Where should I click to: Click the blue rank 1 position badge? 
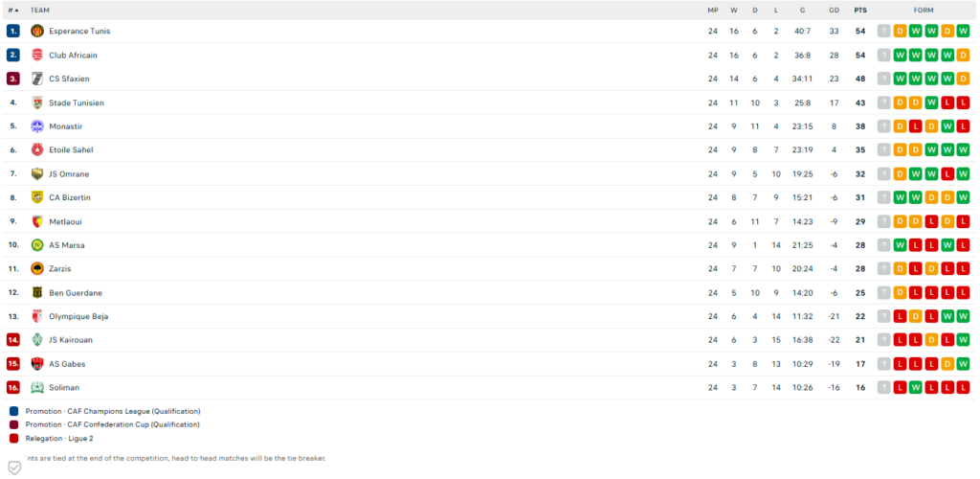point(13,31)
